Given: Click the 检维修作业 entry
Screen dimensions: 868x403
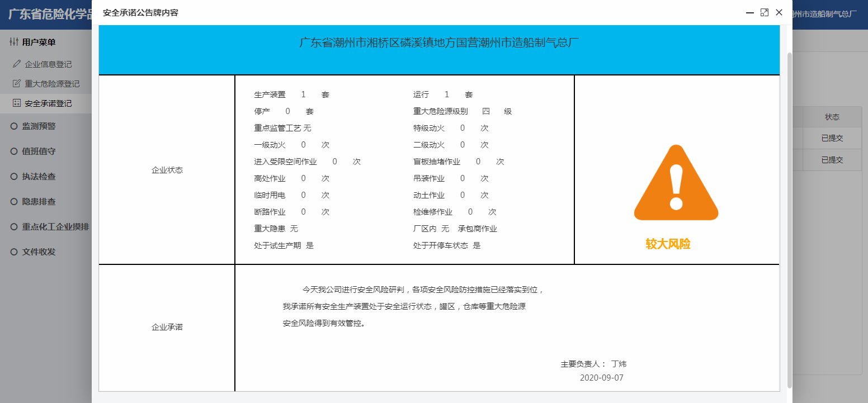Looking at the screenshot, I should [x=455, y=212].
